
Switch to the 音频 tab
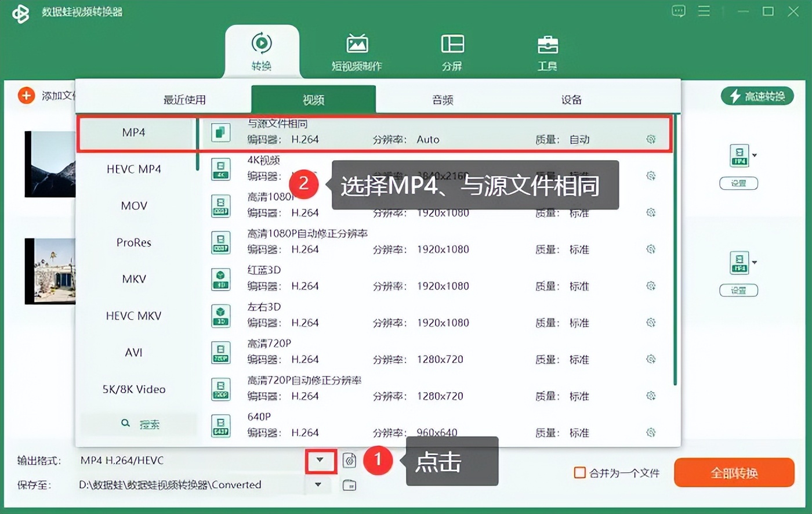[443, 100]
